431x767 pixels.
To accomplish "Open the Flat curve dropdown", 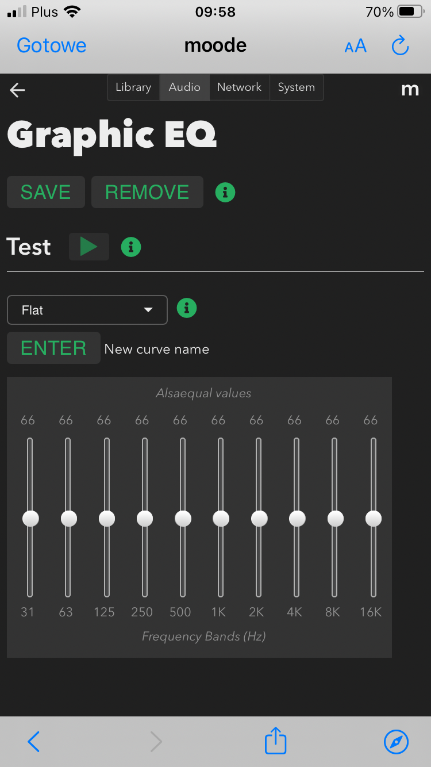I will click(x=88, y=310).
